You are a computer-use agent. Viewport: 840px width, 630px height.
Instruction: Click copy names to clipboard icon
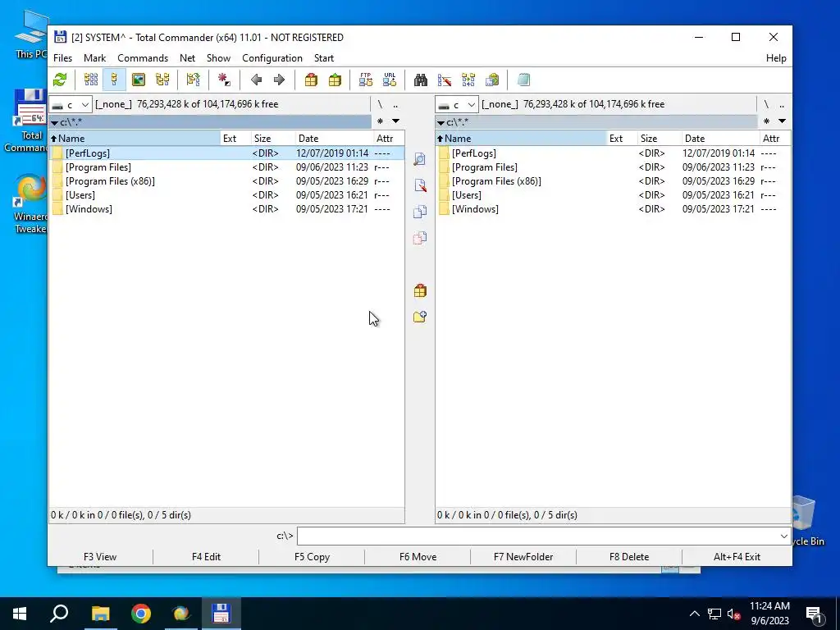click(x=492, y=80)
